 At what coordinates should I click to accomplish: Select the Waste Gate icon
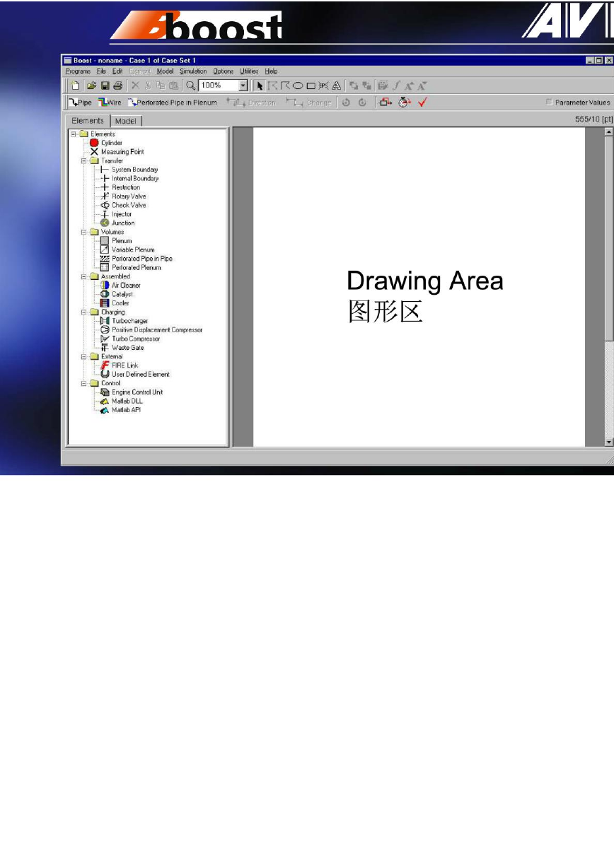(x=105, y=348)
